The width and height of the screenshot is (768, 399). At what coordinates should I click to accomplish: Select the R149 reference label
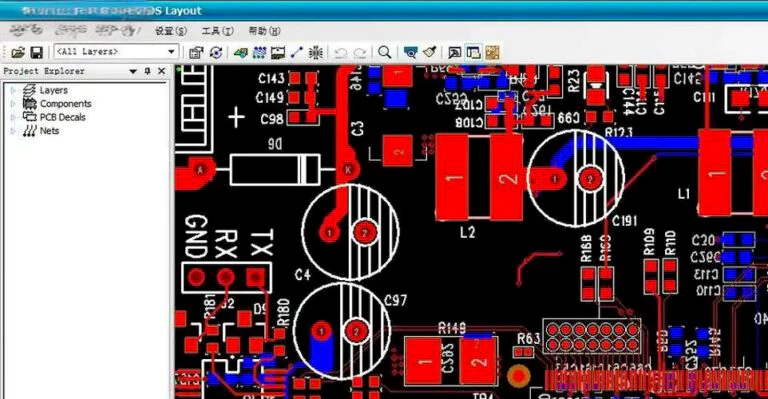[x=452, y=328]
